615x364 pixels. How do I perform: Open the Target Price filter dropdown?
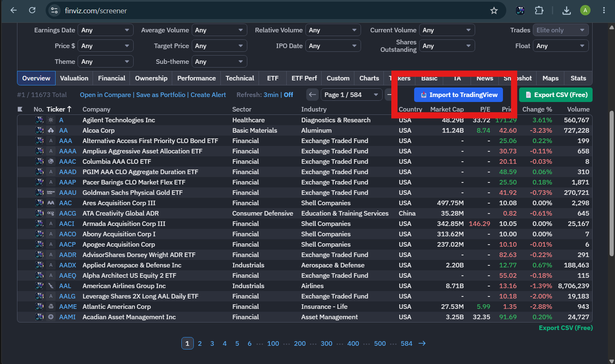(219, 46)
